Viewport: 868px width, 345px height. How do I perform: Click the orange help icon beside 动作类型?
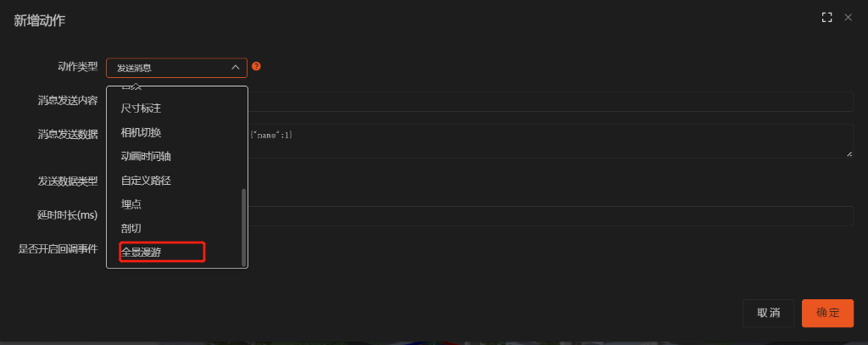(256, 66)
